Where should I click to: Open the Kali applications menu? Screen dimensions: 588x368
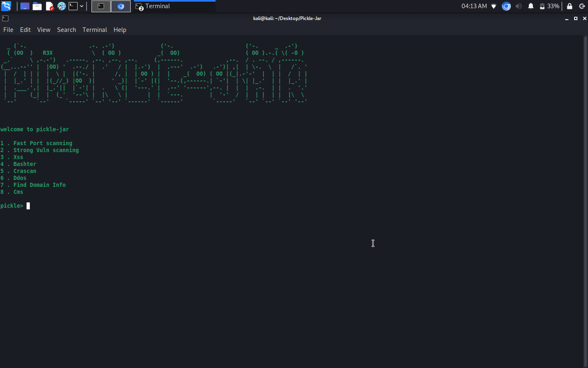6,6
